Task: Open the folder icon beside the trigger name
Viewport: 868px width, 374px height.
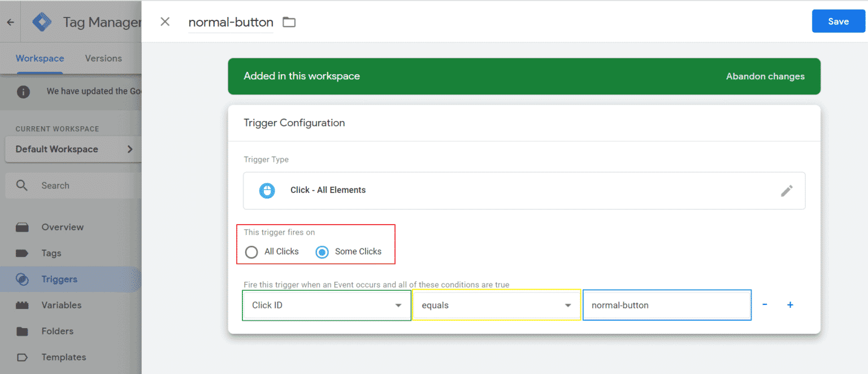Action: [289, 22]
